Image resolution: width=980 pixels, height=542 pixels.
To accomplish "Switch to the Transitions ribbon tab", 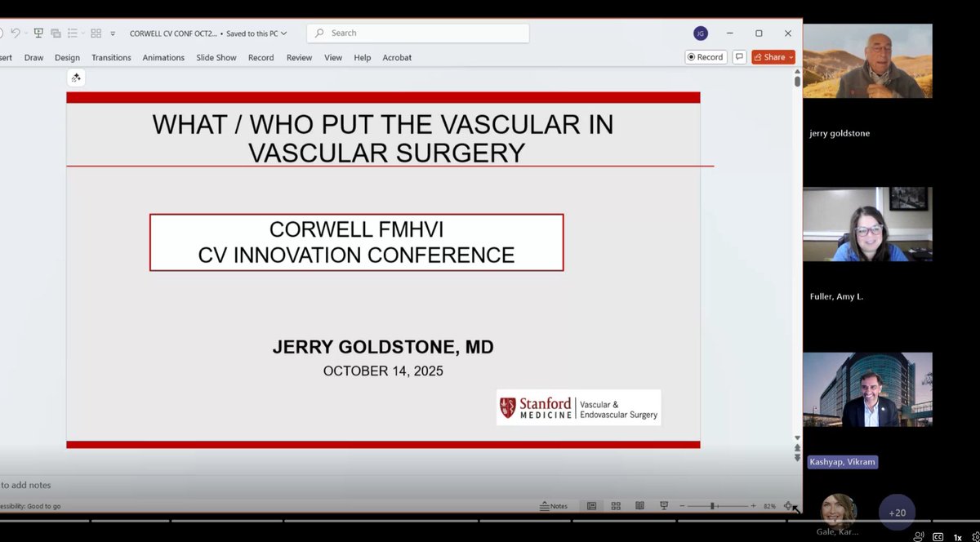I will click(111, 57).
